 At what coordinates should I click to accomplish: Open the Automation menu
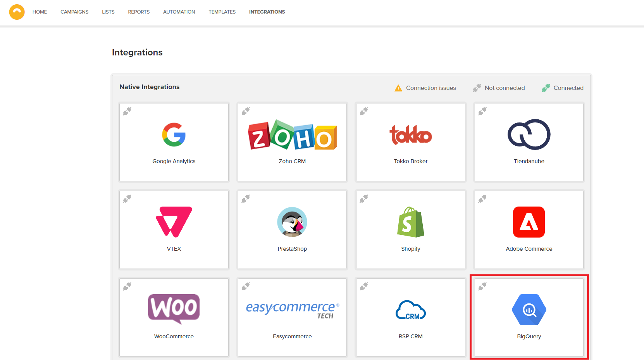click(179, 12)
